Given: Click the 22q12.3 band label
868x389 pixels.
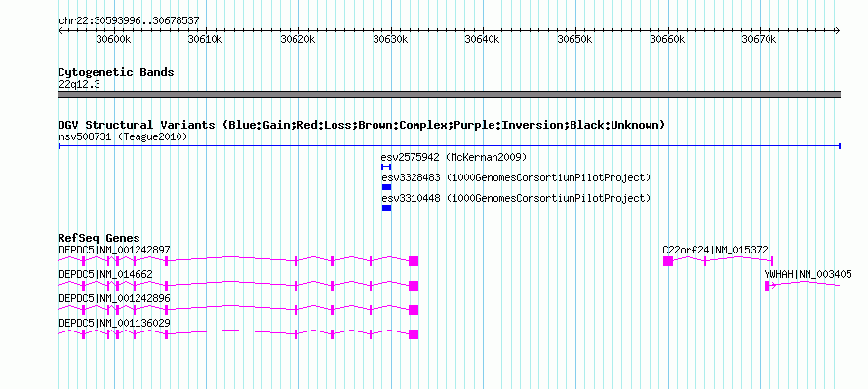Looking at the screenshot, I should [x=79, y=84].
